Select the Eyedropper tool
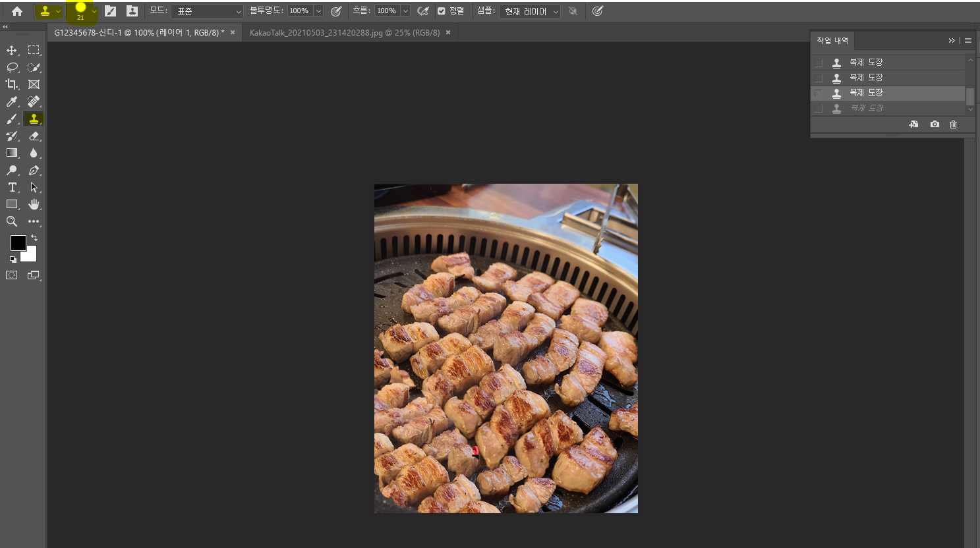 (x=12, y=101)
